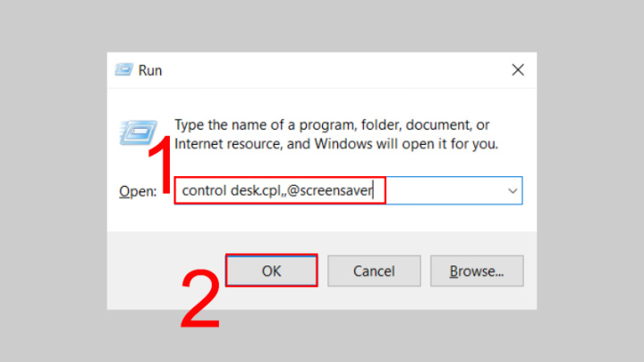Click the "Internet resource, and Windows" text line

coord(335,143)
